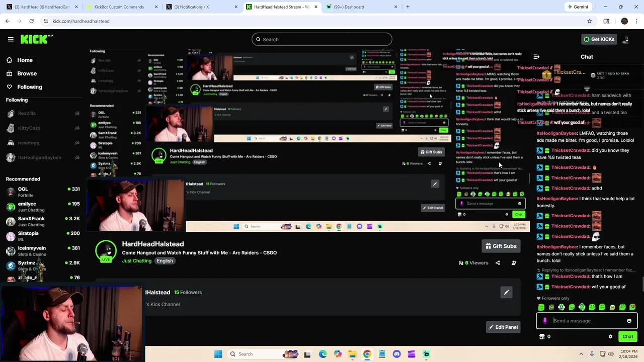This screenshot has height=362, width=644.
Task: Click the KICK logo
Action: click(x=36, y=39)
